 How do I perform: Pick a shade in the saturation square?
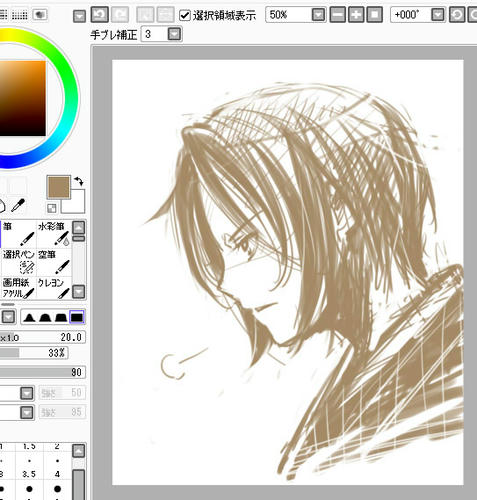coord(23,98)
